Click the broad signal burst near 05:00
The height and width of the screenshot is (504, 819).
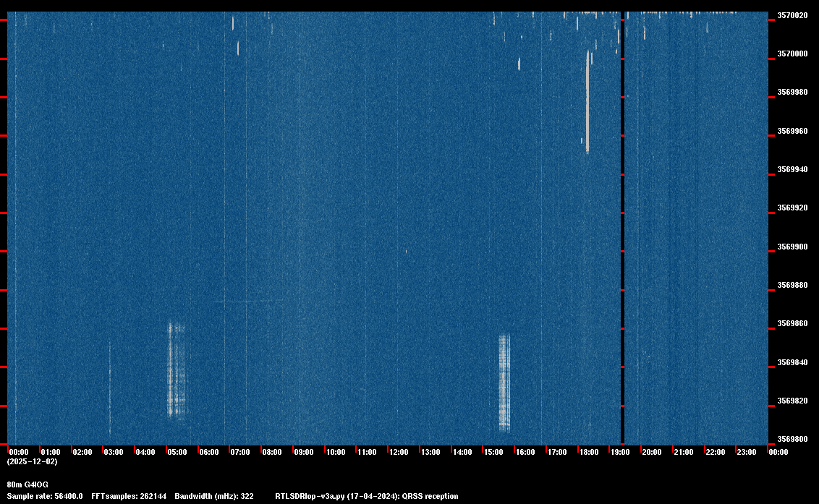[176, 370]
